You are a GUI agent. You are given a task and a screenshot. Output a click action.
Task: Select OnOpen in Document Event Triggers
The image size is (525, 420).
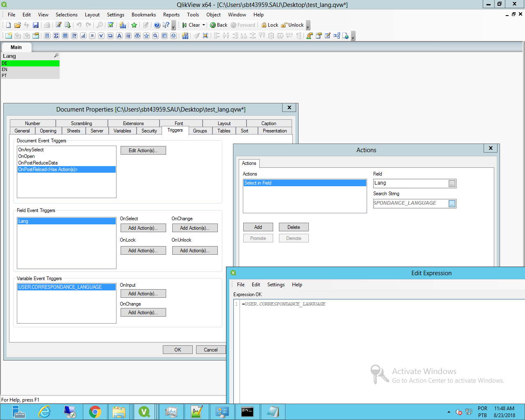[x=66, y=156]
